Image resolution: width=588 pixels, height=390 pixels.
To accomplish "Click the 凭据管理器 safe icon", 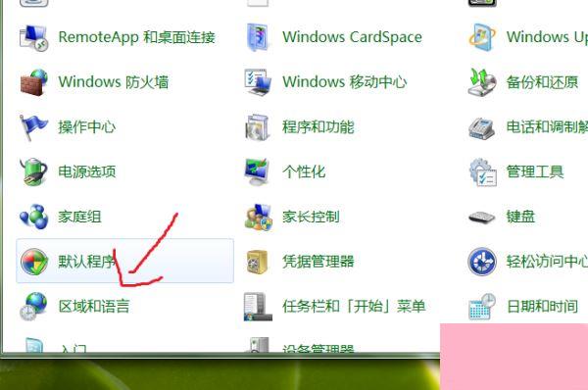I will tap(257, 262).
